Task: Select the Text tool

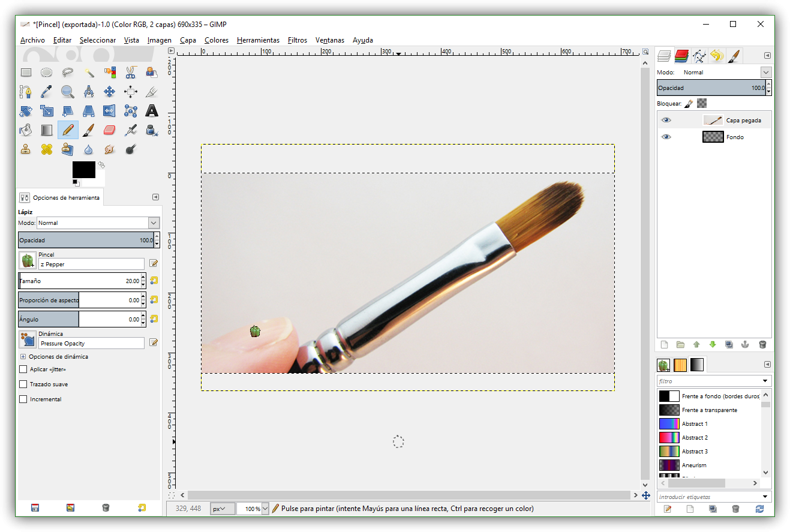Action: 152,110
